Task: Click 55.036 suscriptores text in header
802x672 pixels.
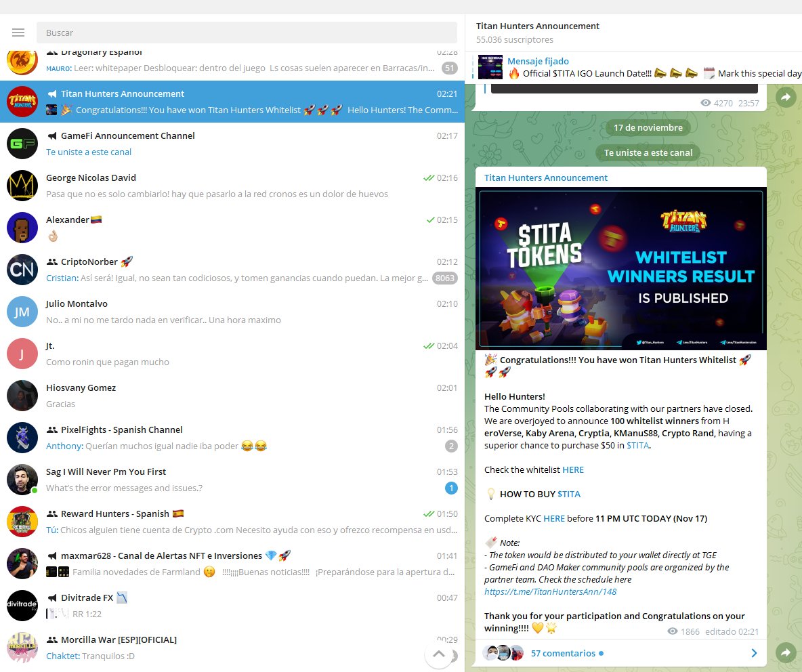Action: coord(515,39)
